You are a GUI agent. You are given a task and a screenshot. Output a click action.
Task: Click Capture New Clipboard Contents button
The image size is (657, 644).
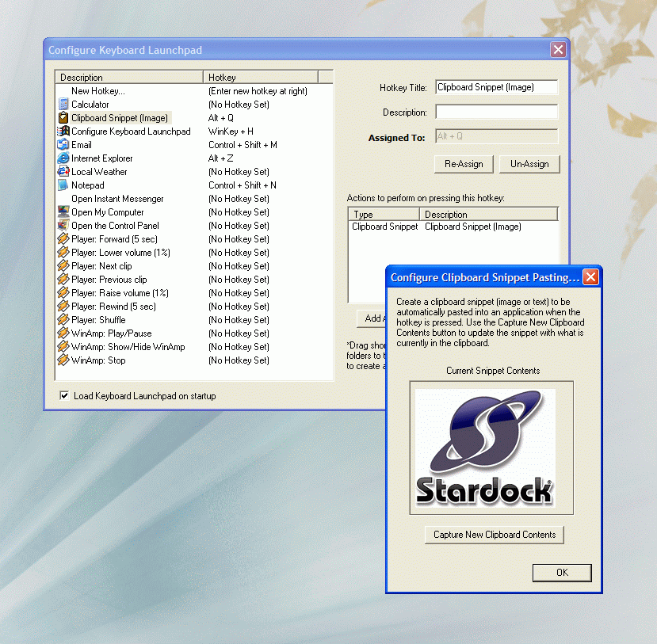point(495,535)
